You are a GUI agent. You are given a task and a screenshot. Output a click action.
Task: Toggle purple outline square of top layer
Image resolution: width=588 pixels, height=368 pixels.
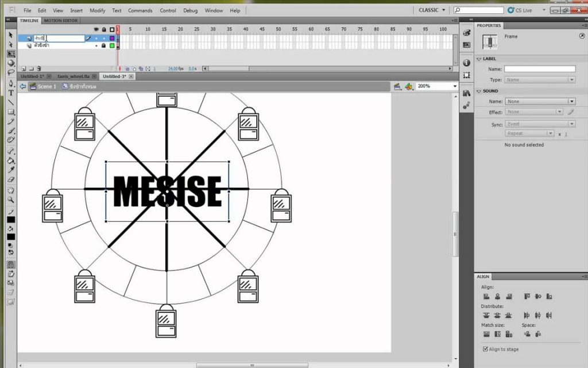pos(112,39)
